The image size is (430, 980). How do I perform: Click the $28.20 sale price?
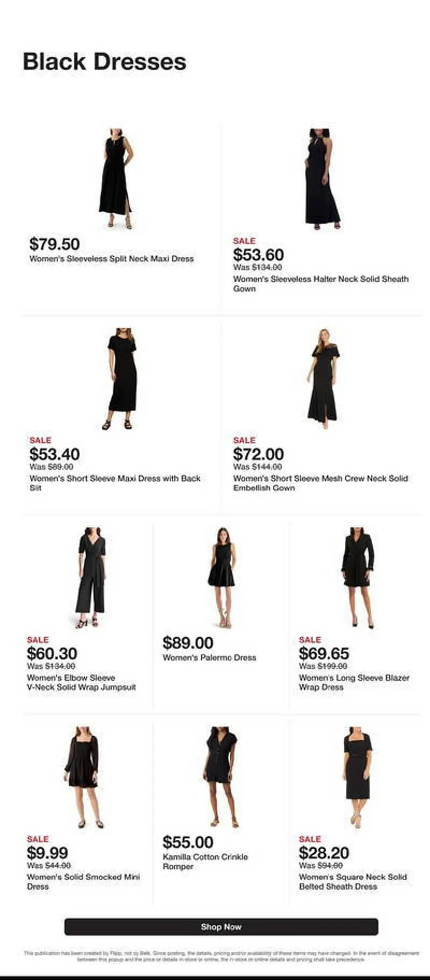[x=324, y=853]
